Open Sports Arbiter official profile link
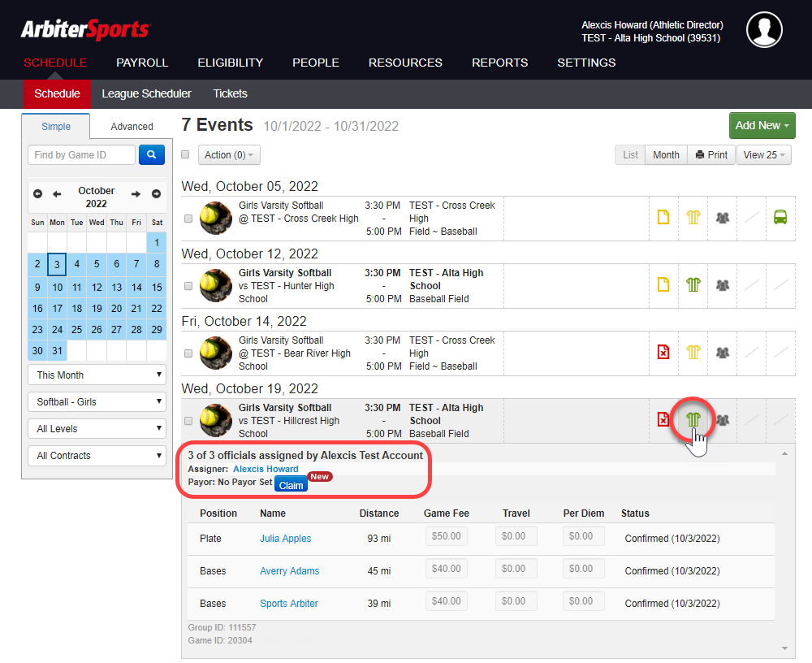The height and width of the screenshot is (663, 812). pyautogui.click(x=289, y=604)
